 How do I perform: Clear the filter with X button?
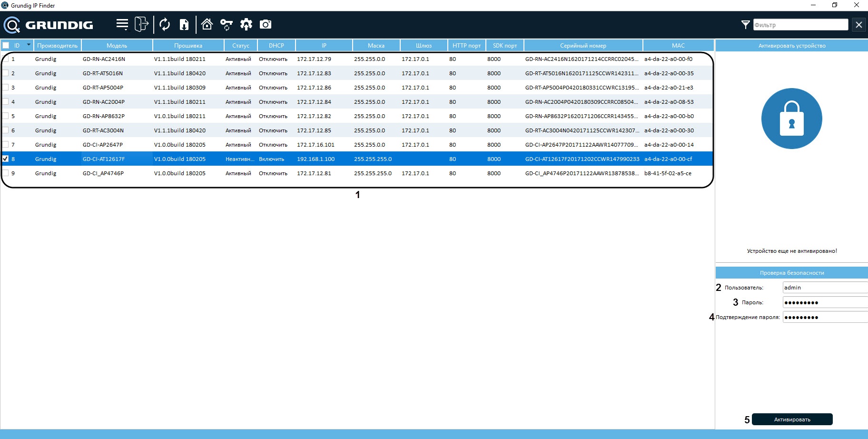click(858, 25)
